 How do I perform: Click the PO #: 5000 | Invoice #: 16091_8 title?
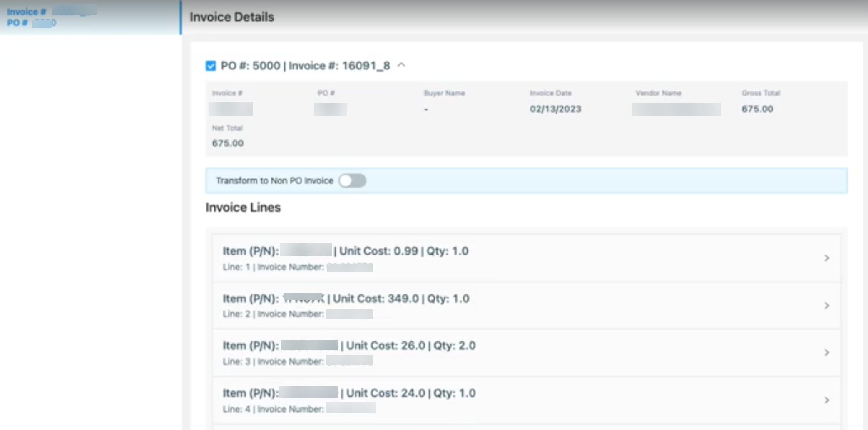[x=305, y=66]
